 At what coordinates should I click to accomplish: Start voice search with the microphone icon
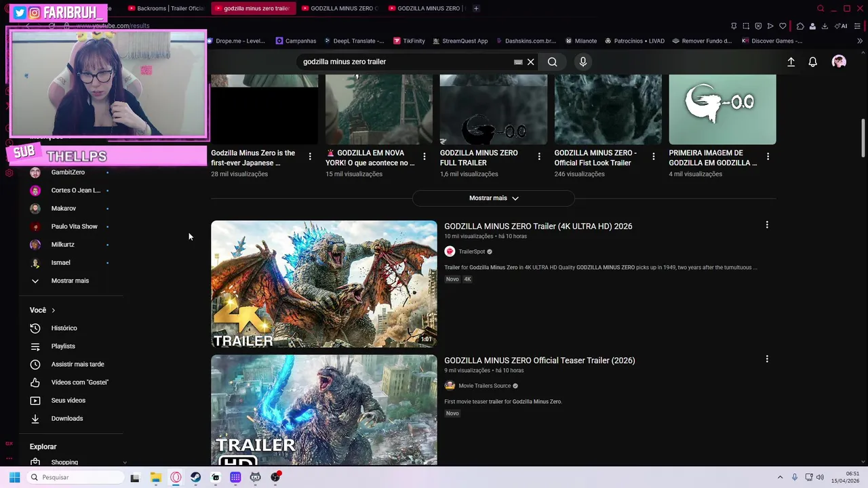pos(583,62)
